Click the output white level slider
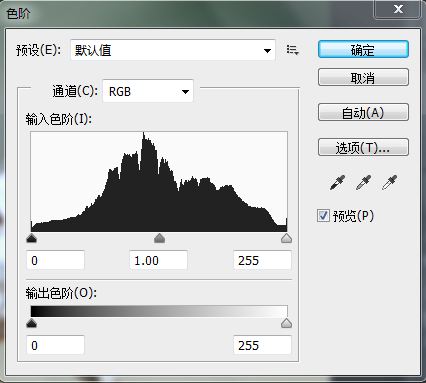 click(x=286, y=323)
